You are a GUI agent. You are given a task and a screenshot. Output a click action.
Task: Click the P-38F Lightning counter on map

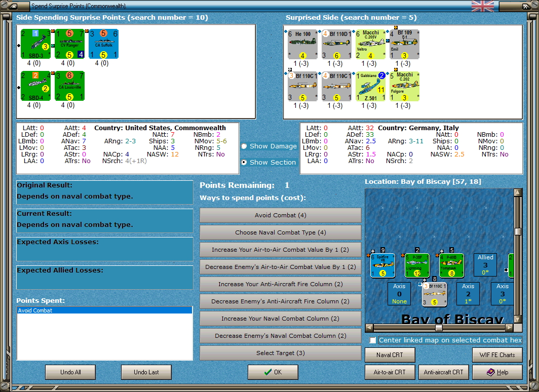click(x=417, y=265)
